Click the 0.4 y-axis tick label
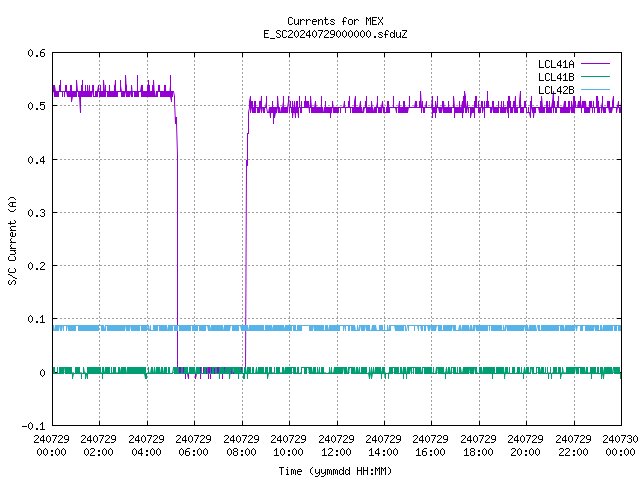This screenshot has width=640, height=480. pos(36,160)
